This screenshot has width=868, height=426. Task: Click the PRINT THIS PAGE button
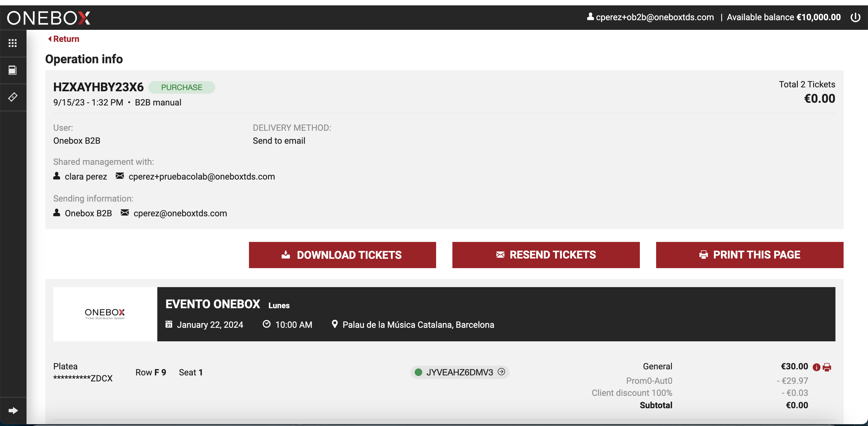750,255
